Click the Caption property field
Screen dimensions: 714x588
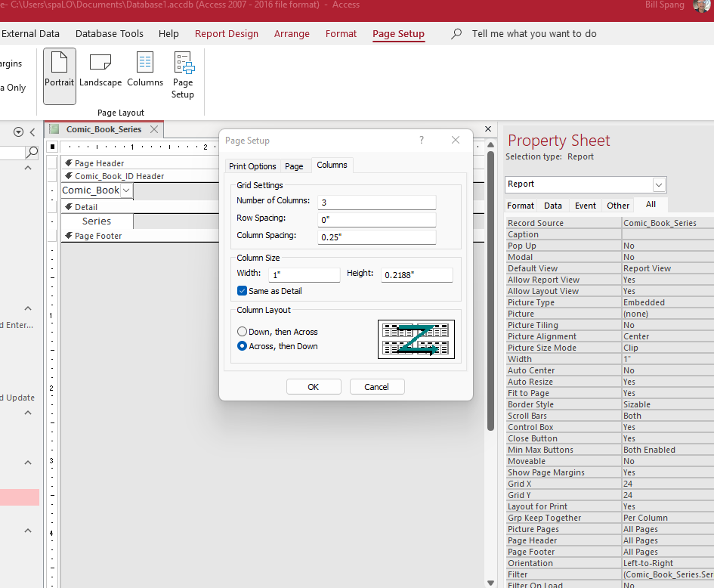(668, 234)
